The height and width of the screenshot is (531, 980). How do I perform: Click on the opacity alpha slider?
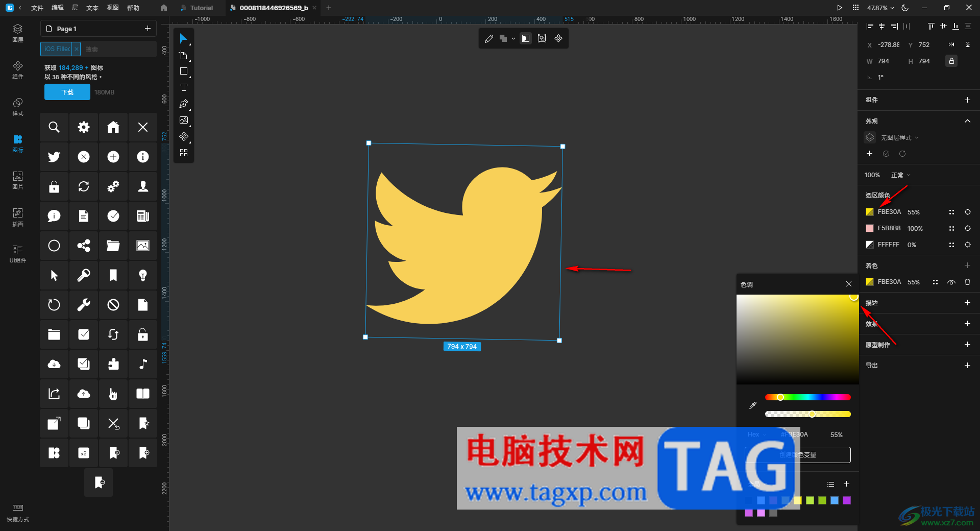pyautogui.click(x=808, y=414)
